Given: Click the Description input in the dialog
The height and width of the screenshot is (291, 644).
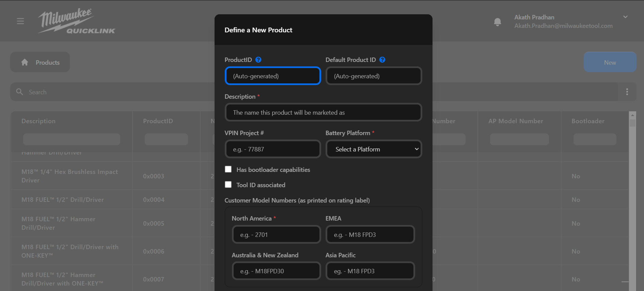Looking at the screenshot, I should [323, 112].
